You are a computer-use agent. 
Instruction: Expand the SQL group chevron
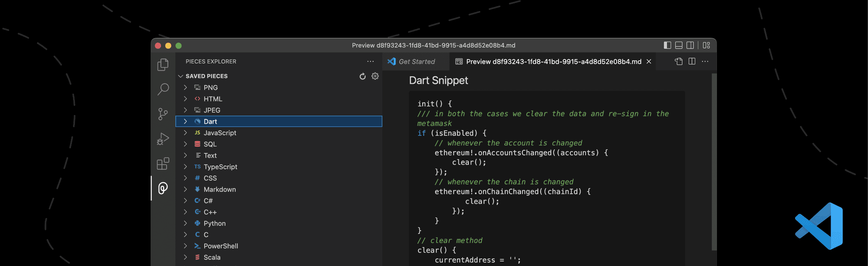[185, 144]
